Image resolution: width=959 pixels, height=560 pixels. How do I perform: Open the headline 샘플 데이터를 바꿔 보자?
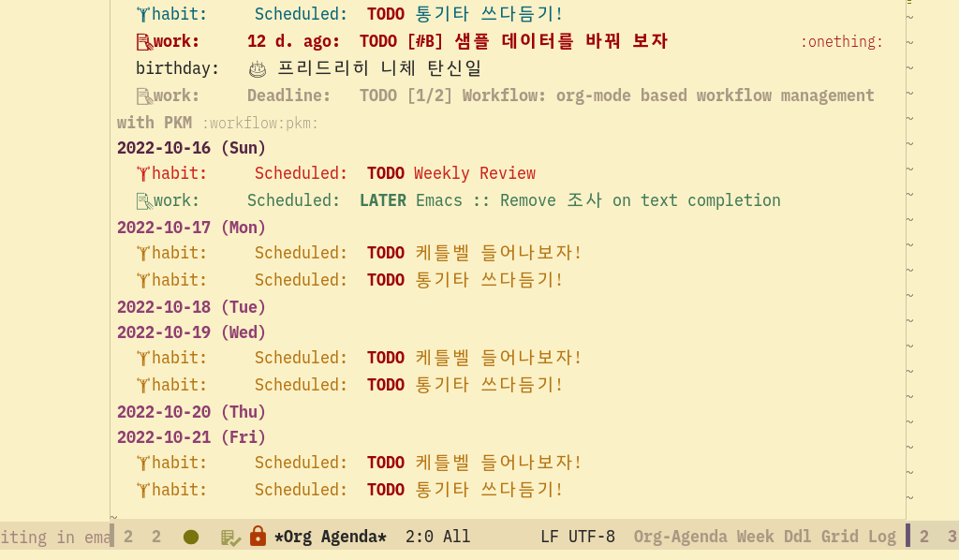pyautogui.click(x=561, y=41)
